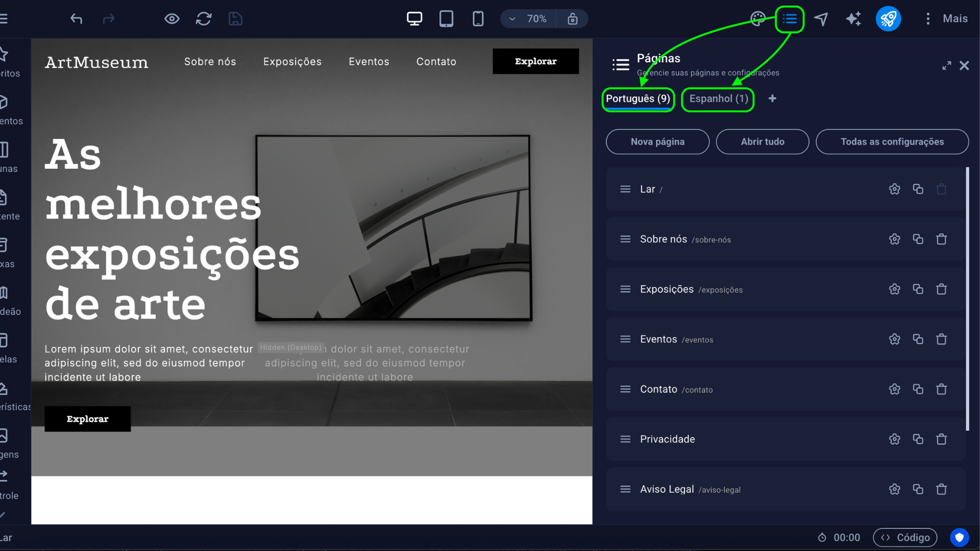Open the AI sparkle stars icon

[853, 19]
